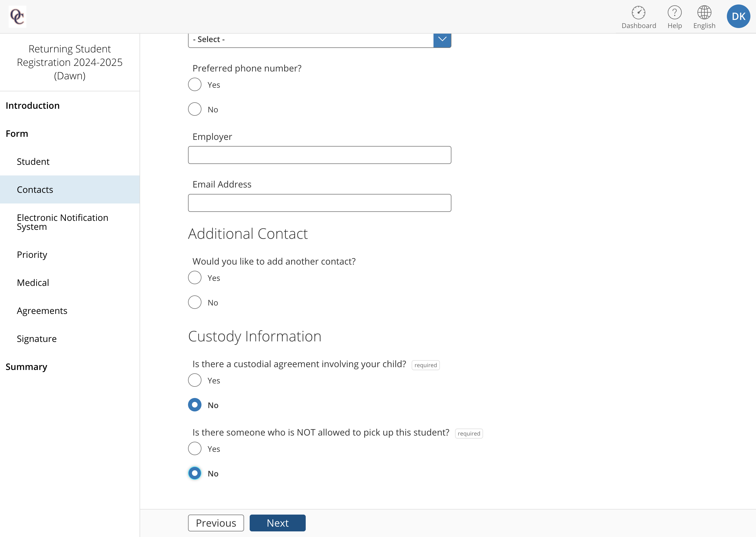Click the Next button
The image size is (756, 537).
277,523
